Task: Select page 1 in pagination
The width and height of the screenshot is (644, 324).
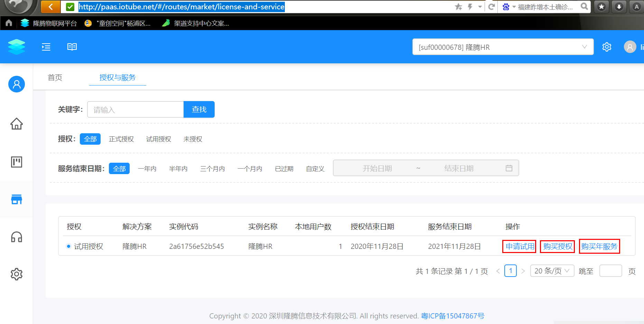Action: tap(511, 271)
